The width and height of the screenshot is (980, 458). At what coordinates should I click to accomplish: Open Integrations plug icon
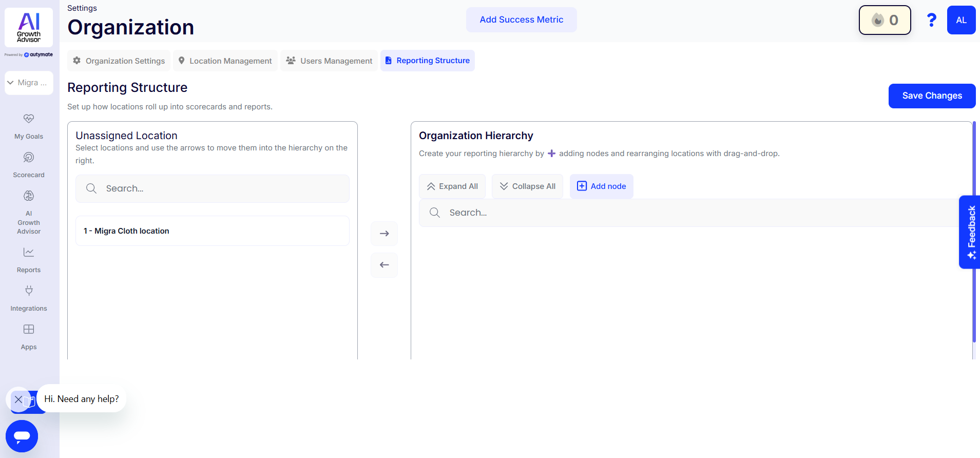(29, 291)
